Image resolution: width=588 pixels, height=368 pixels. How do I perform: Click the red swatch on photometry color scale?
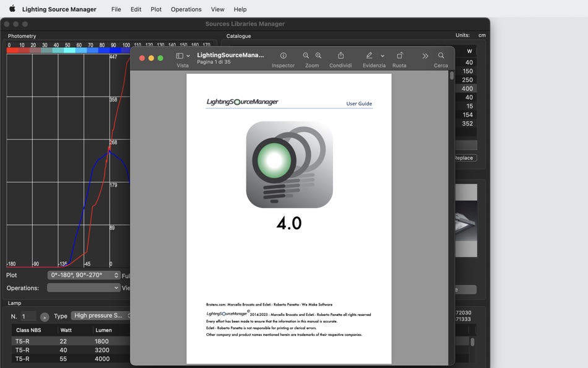(x=12, y=50)
